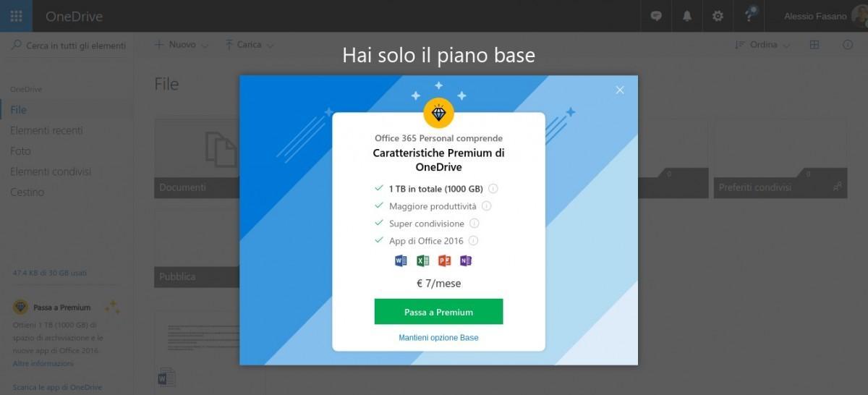Go to Cestino in the sidebar
This screenshot has height=395, width=868.
[x=27, y=192]
